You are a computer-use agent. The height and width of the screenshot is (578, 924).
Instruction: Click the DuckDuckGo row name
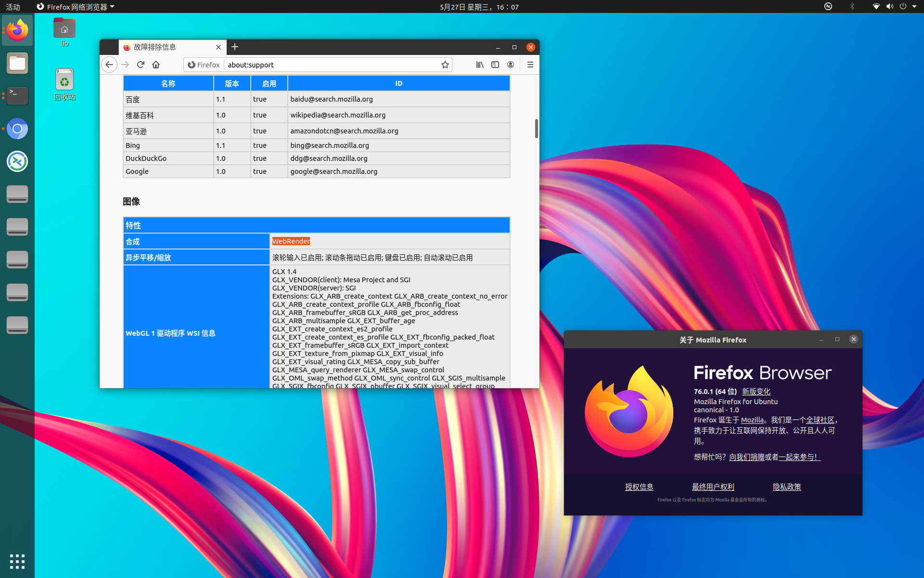click(x=146, y=158)
